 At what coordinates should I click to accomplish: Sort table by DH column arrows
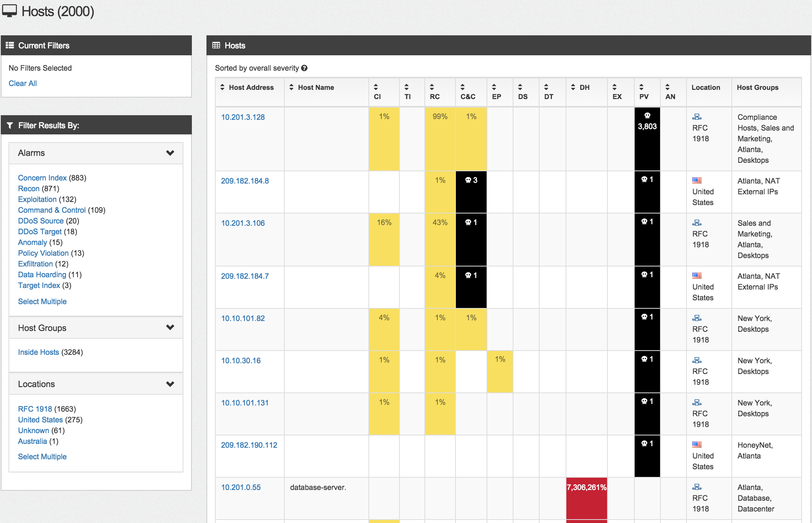(x=573, y=88)
